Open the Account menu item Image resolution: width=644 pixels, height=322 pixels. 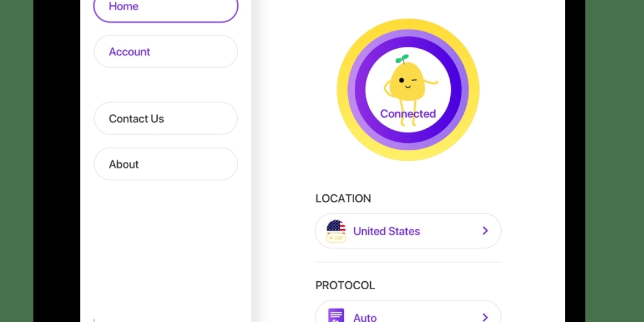click(165, 52)
